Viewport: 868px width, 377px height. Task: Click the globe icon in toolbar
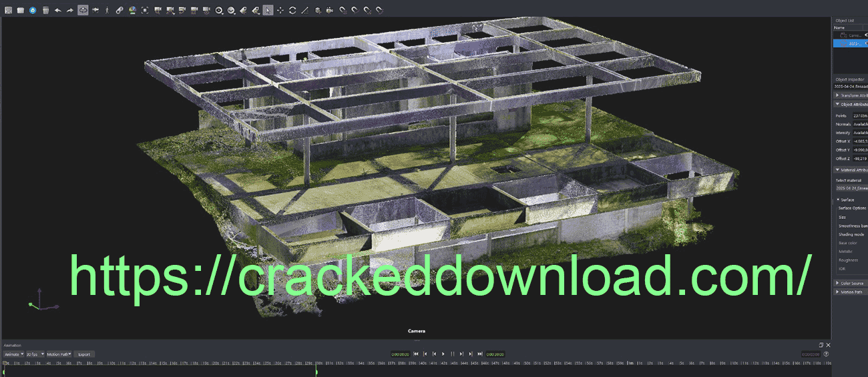pos(132,10)
